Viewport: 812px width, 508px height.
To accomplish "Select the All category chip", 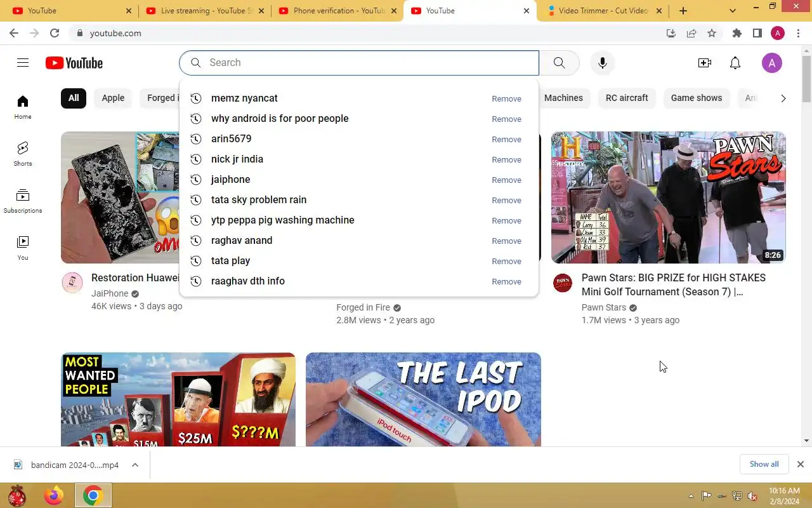I will [74, 98].
